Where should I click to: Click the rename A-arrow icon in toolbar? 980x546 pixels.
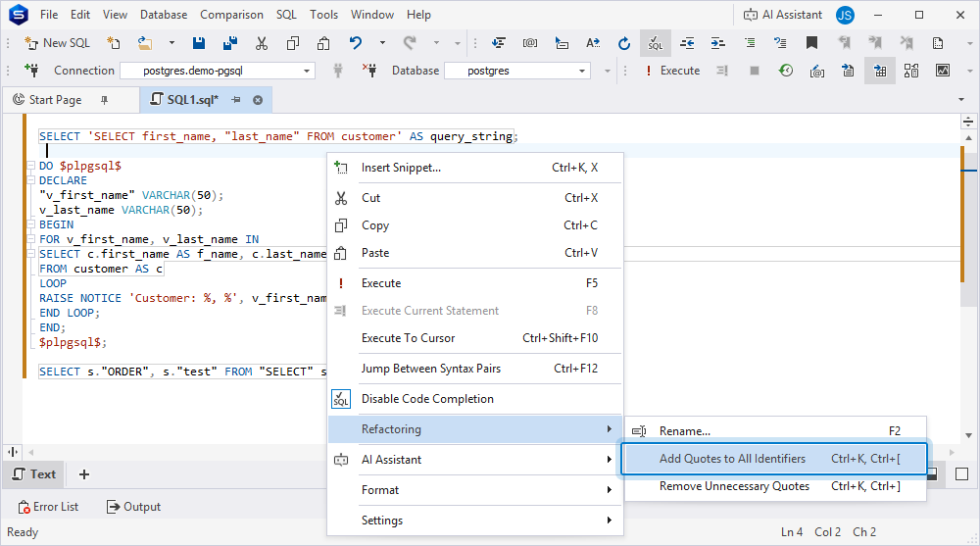click(x=593, y=43)
